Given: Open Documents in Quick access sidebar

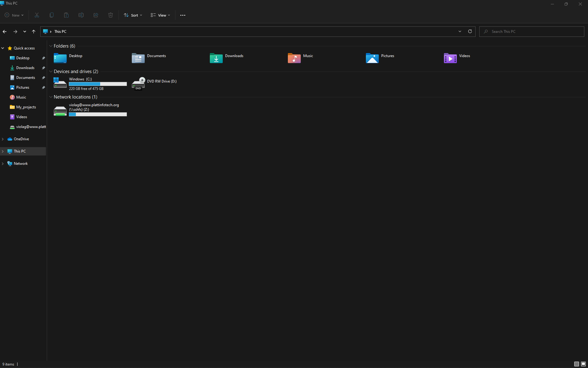Looking at the screenshot, I should pyautogui.click(x=25, y=78).
